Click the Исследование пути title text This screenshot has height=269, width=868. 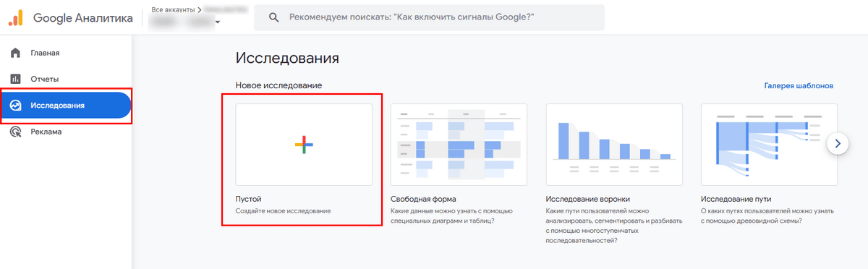[736, 198]
